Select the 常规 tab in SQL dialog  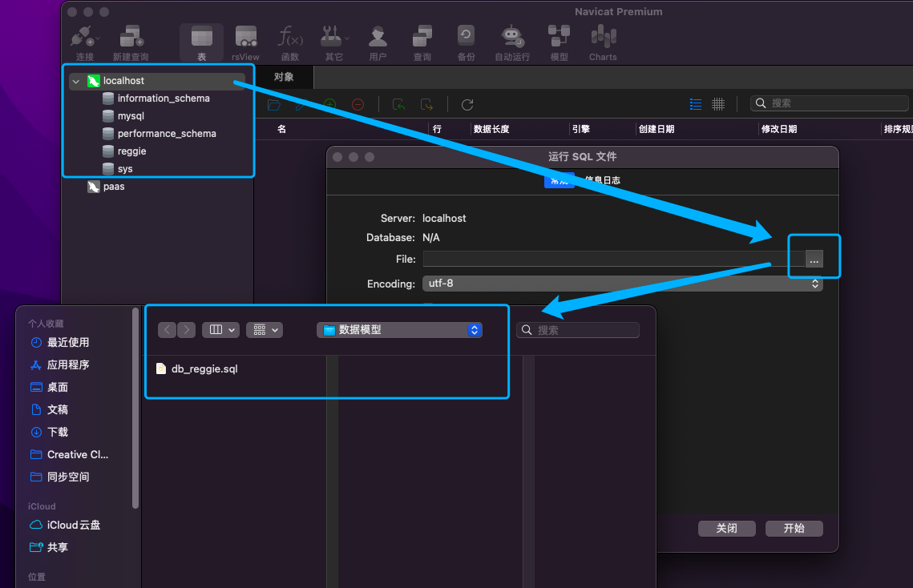pos(559,180)
